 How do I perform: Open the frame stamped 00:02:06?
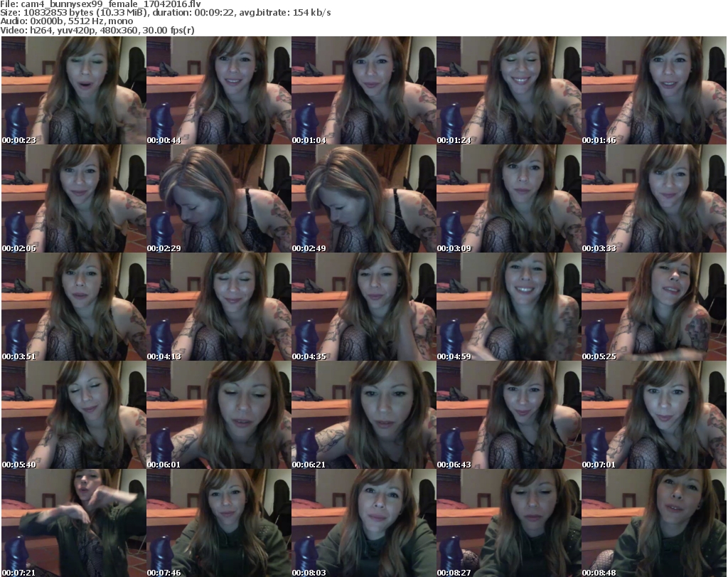click(74, 198)
